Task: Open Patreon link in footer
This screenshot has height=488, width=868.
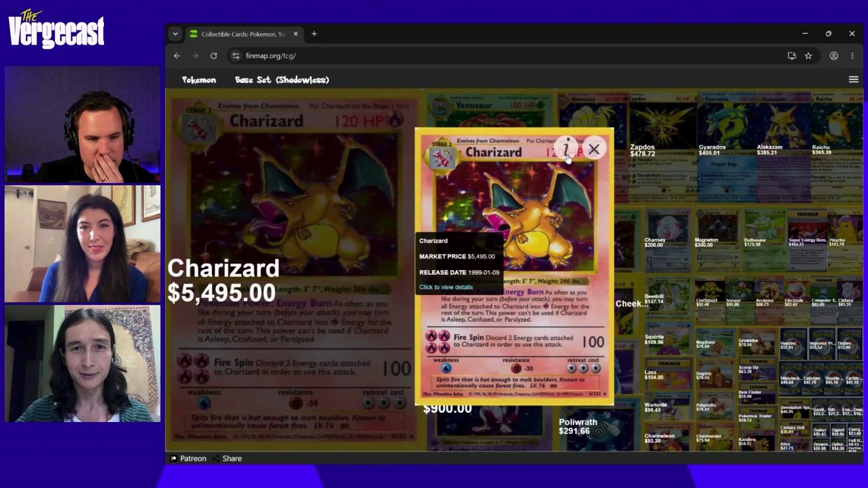Action: 189,458
